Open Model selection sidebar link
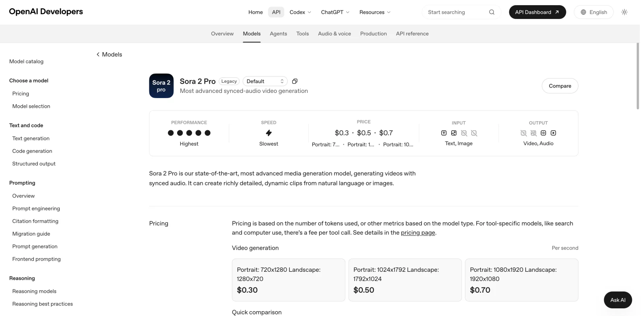The image size is (644, 316). pos(31,107)
